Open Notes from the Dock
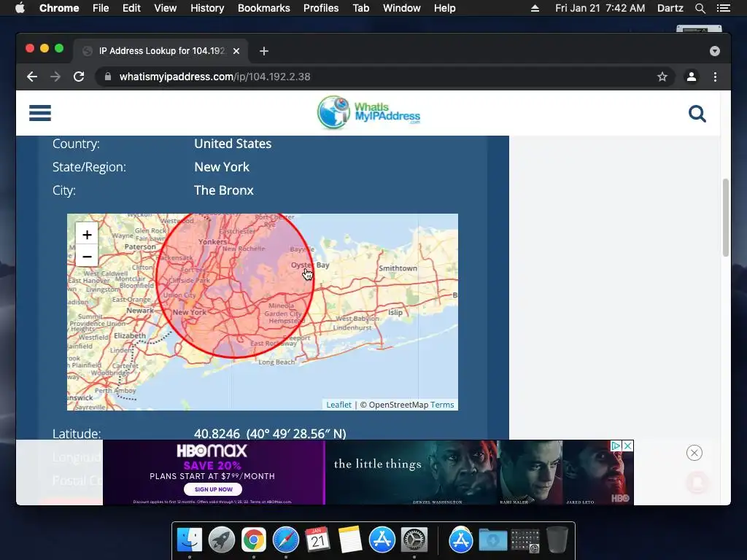This screenshot has height=560, width=747. point(350,540)
